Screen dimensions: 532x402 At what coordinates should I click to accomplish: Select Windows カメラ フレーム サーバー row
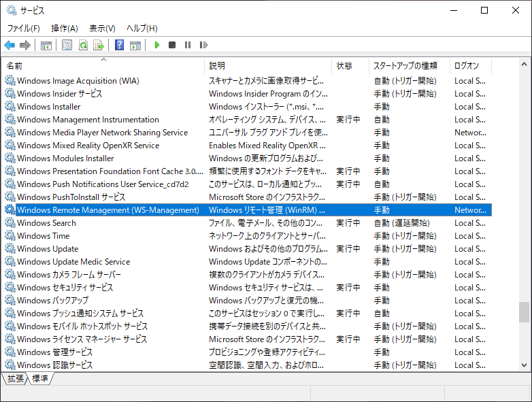click(x=247, y=274)
